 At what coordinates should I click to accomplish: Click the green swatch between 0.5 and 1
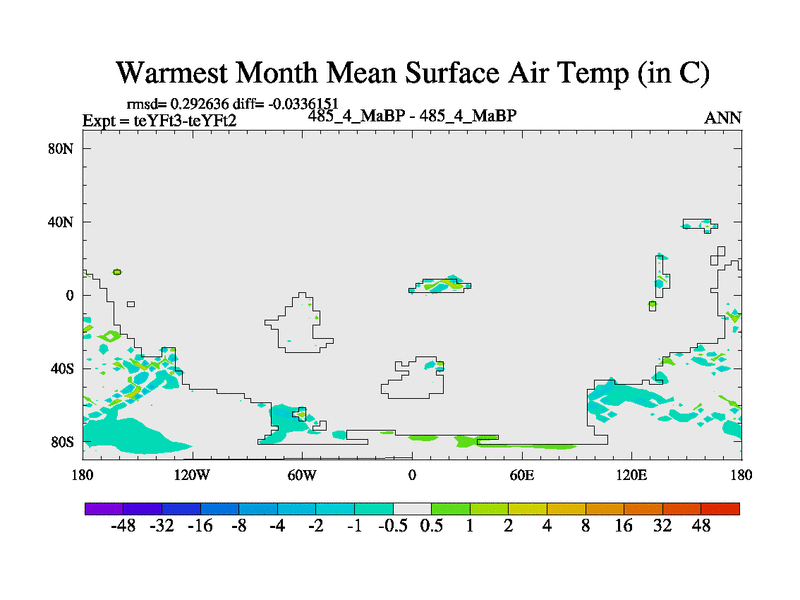451,509
